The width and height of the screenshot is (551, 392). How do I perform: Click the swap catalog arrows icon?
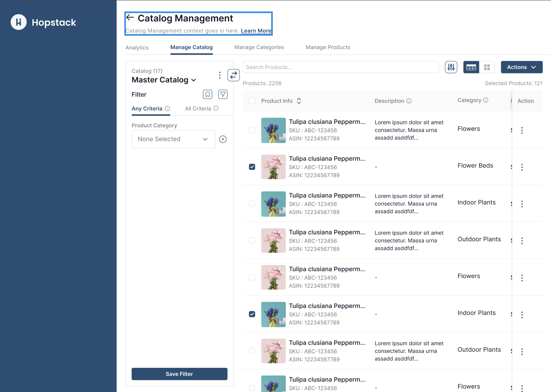[x=234, y=75]
